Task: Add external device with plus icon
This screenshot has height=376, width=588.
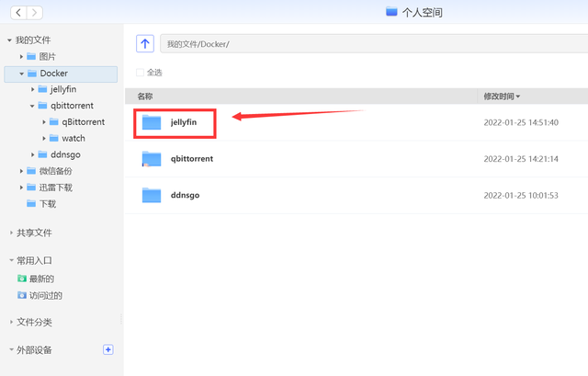Action: coord(108,349)
